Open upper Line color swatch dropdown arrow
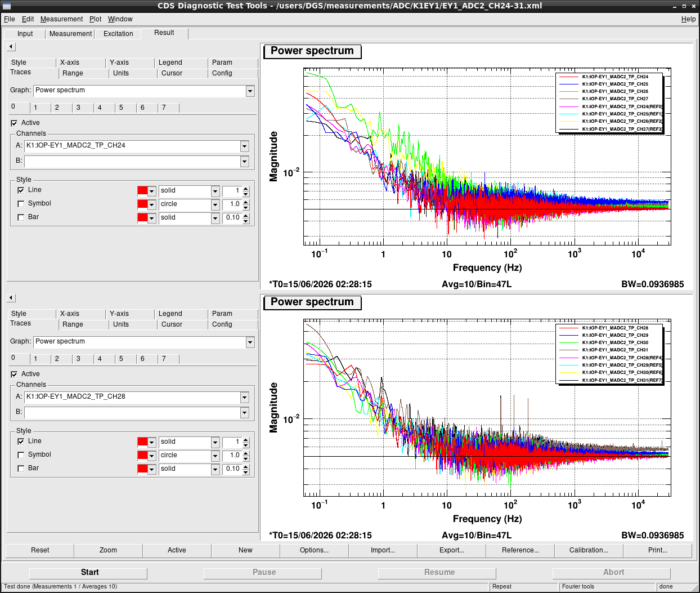The height and width of the screenshot is (593, 700). [151, 191]
